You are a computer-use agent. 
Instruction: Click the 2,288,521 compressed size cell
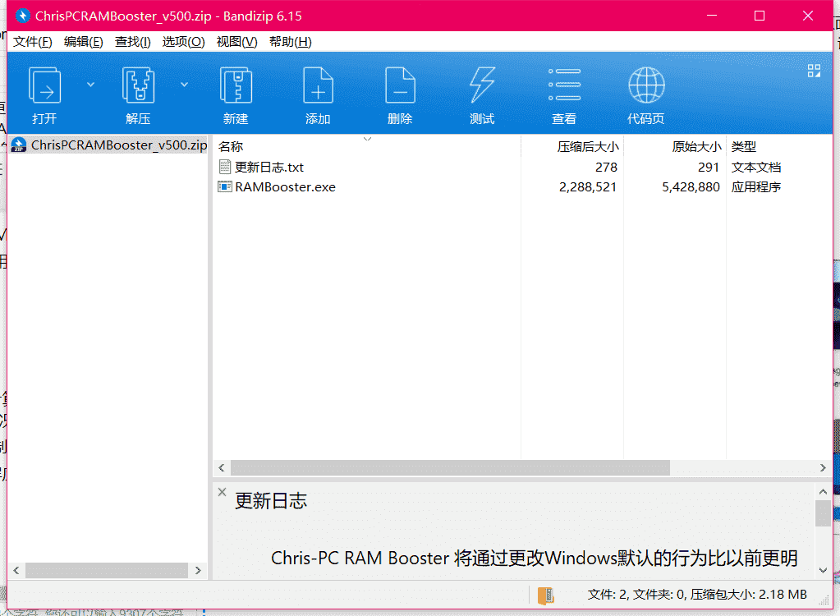(x=588, y=187)
